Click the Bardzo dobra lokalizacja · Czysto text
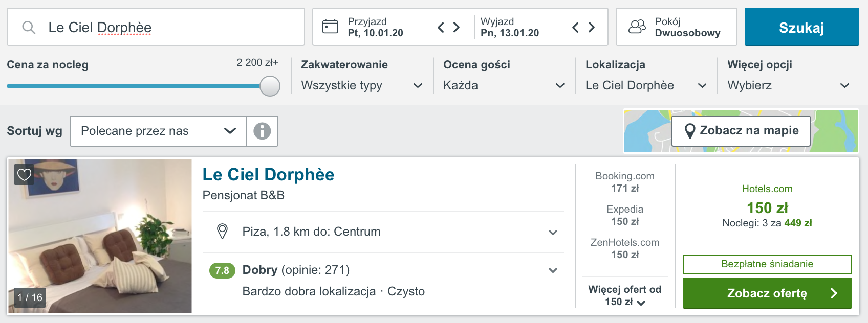Screen dimensions: 868x323 [x=334, y=291]
